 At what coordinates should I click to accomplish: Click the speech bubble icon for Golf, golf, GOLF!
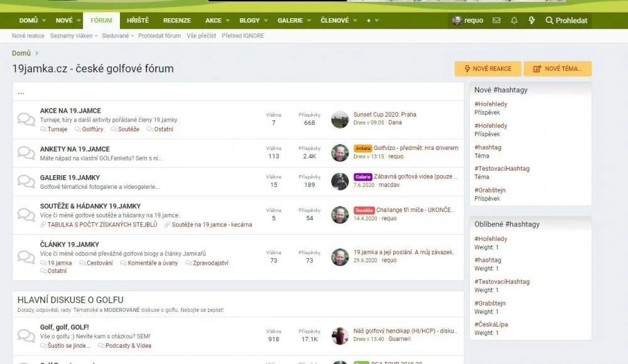(x=26, y=336)
